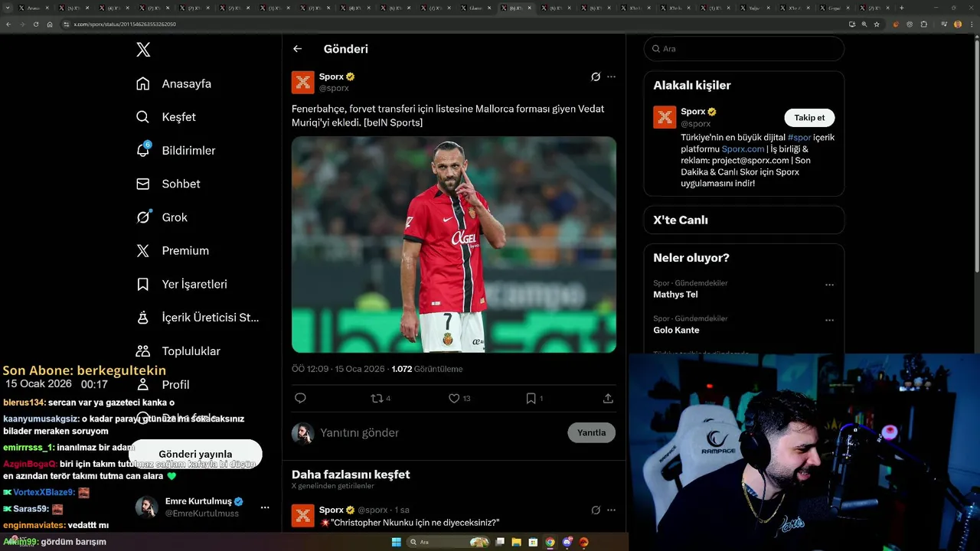Open Topluluklar communities

[x=178, y=350]
